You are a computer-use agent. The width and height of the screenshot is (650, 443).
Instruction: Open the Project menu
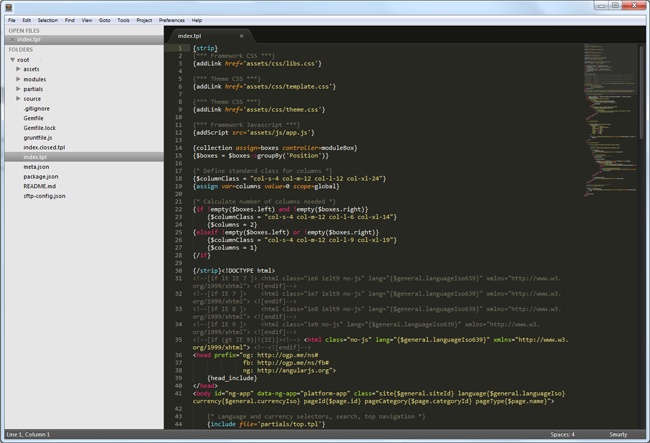[144, 20]
